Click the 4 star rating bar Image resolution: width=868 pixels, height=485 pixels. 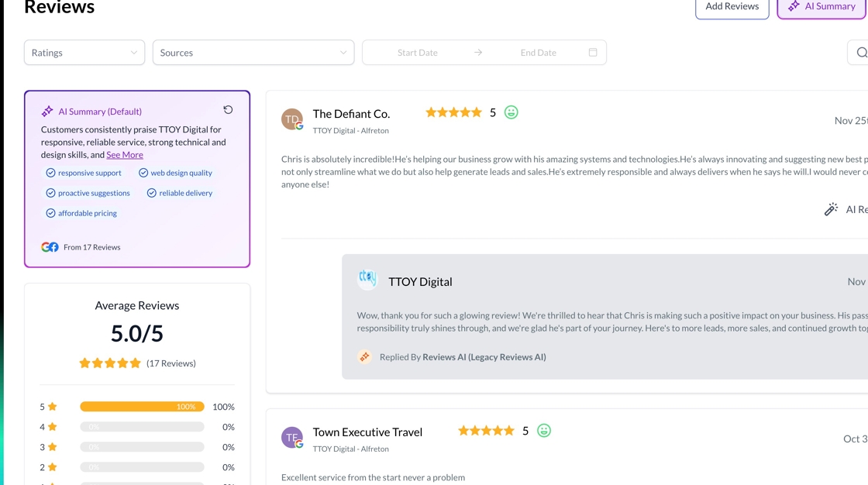143,427
